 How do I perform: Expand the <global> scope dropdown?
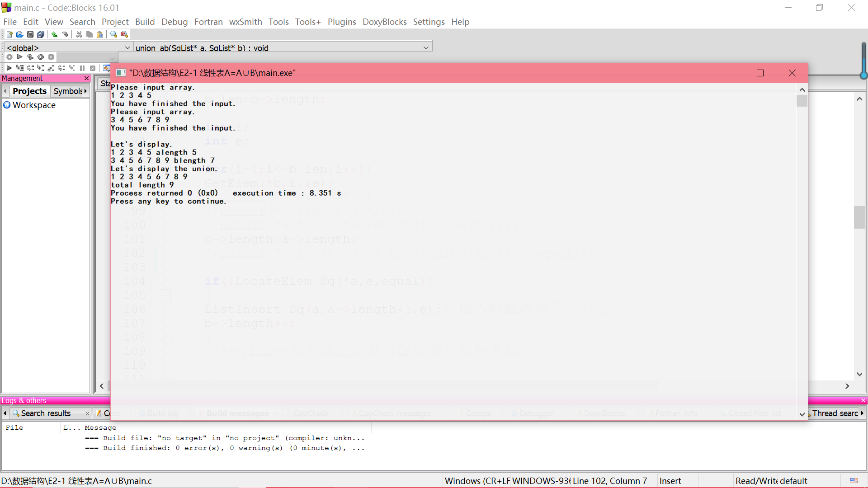[127, 47]
